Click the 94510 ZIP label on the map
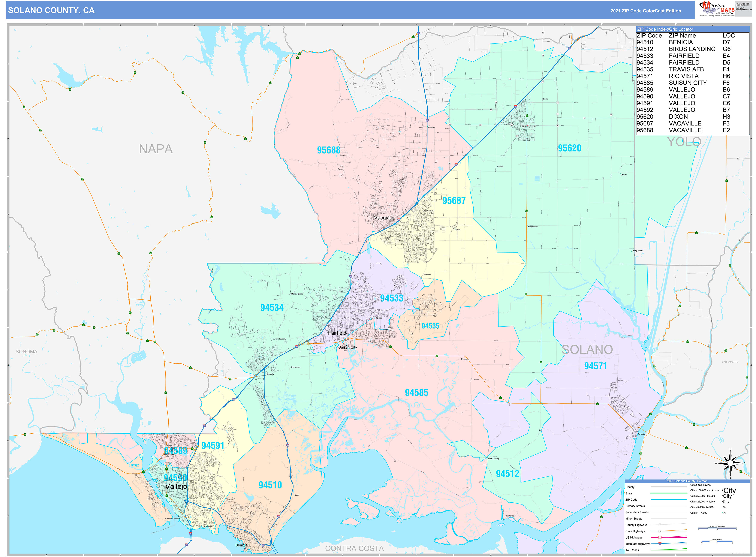 tap(270, 485)
